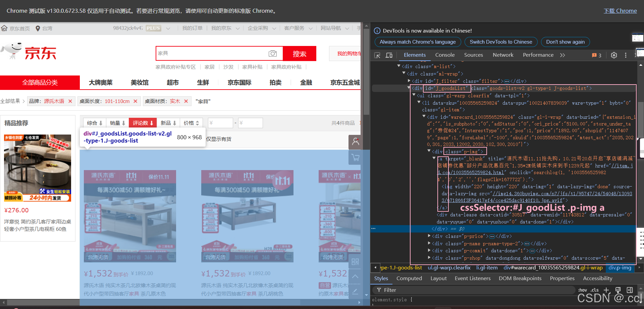Open the 企业采购 dropdown menu
The height and width of the screenshot is (309, 644).
(262, 28)
